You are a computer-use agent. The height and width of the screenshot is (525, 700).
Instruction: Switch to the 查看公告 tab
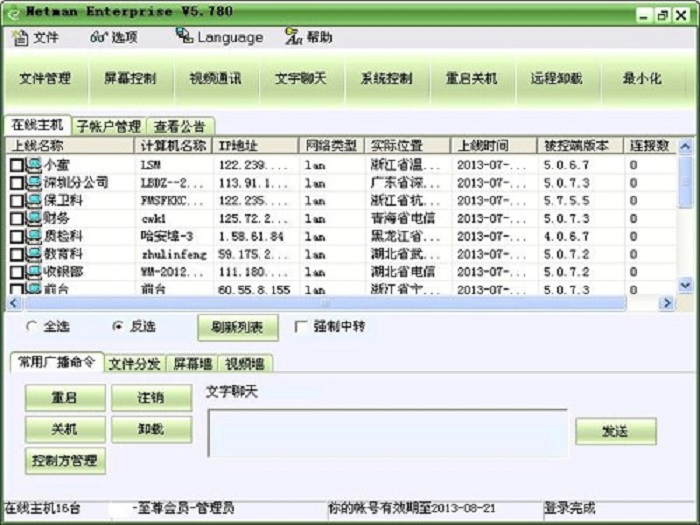179,127
